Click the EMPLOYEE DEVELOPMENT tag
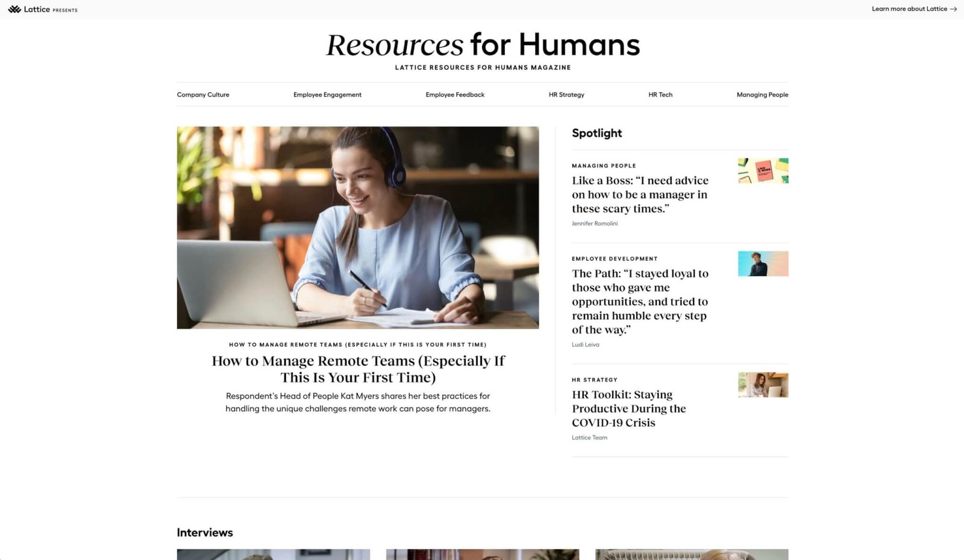This screenshot has width=964, height=560. coord(615,259)
